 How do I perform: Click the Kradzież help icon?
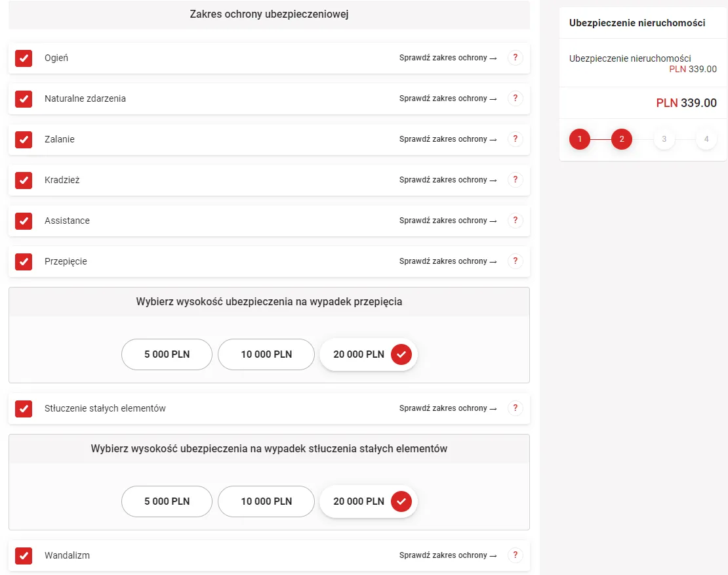[516, 179]
